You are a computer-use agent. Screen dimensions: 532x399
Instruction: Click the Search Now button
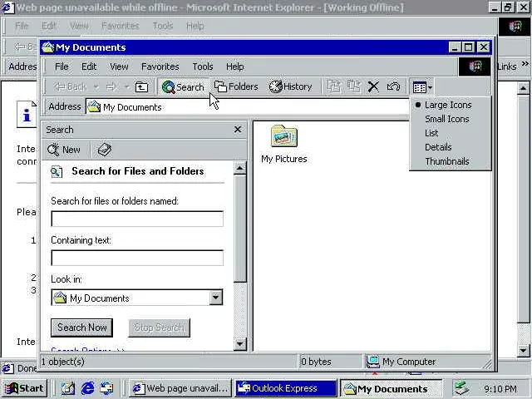coord(81,328)
